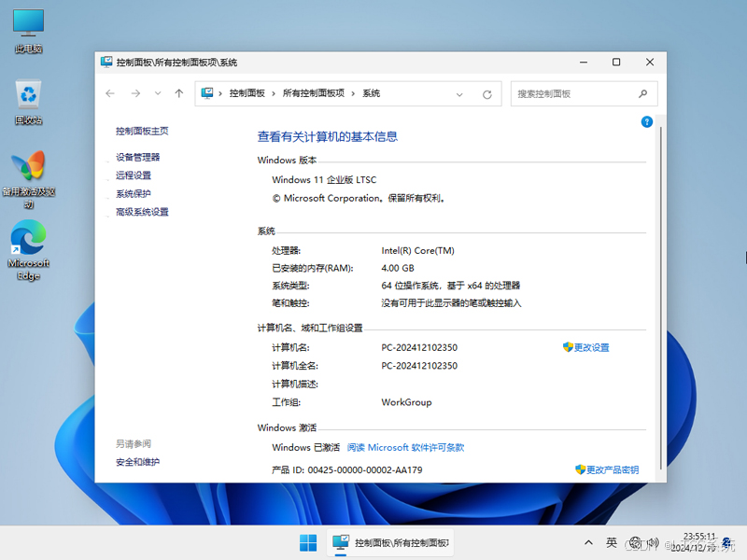
Task: Launch Microsoft Edge from the desktop
Action: coord(29,250)
